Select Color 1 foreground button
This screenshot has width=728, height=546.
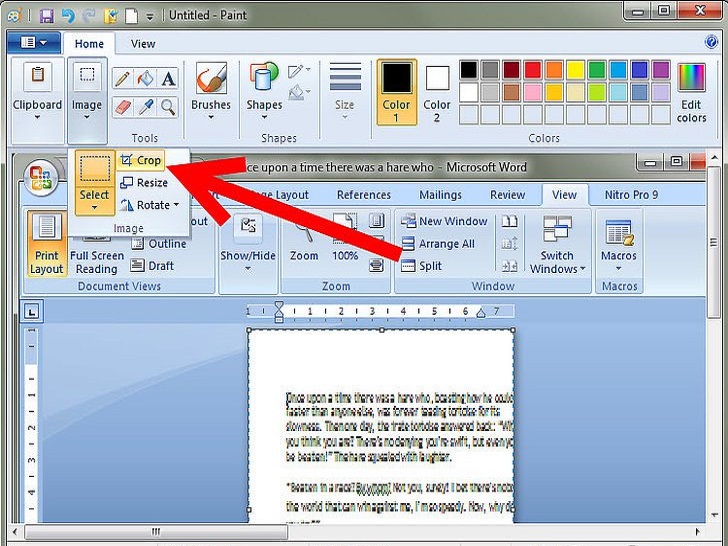tap(396, 92)
